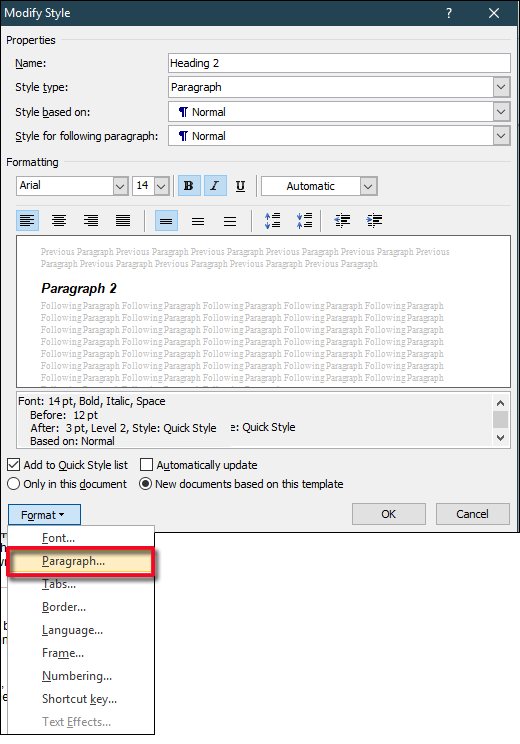The height and width of the screenshot is (744, 520).
Task: Click the Cancel button
Action: [x=473, y=514]
